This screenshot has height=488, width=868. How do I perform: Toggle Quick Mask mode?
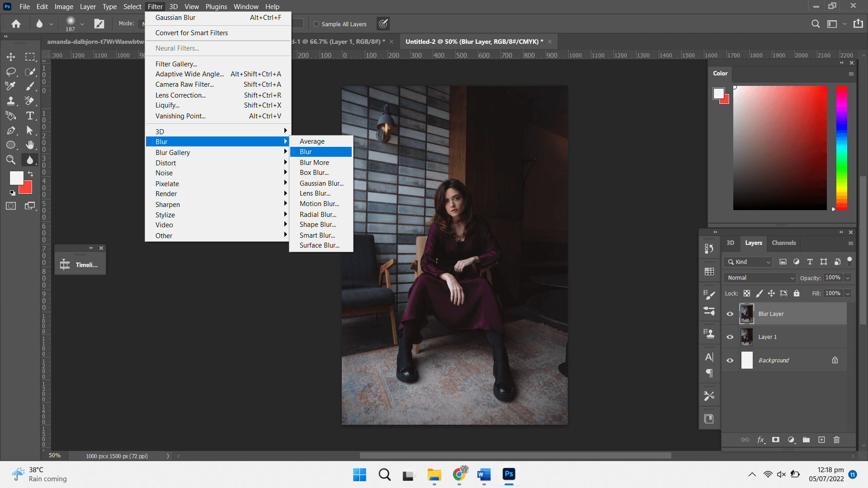tap(11, 206)
